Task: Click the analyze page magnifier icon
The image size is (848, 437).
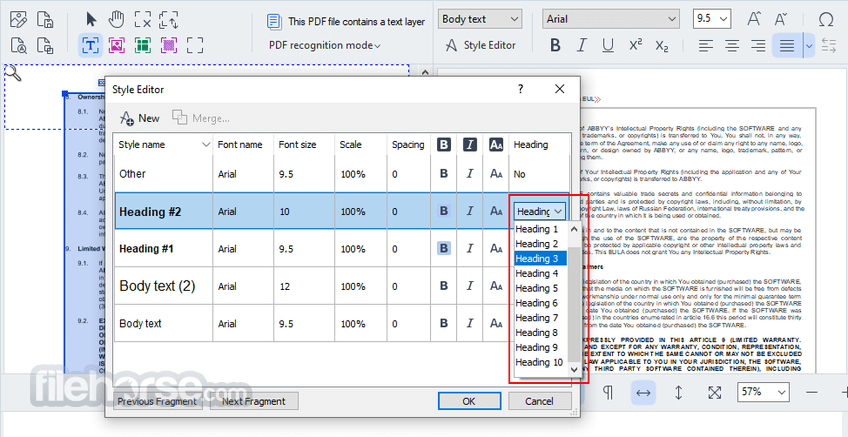Action: [x=18, y=45]
